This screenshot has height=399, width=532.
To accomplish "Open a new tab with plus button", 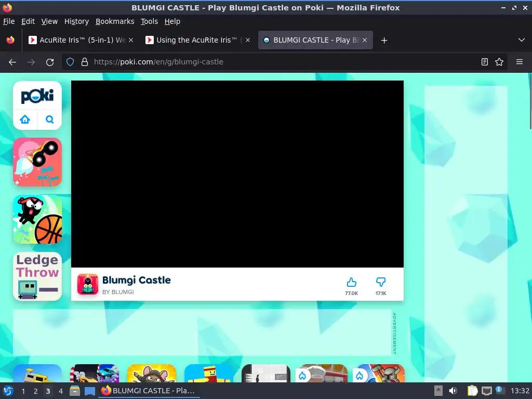I will point(384,41).
